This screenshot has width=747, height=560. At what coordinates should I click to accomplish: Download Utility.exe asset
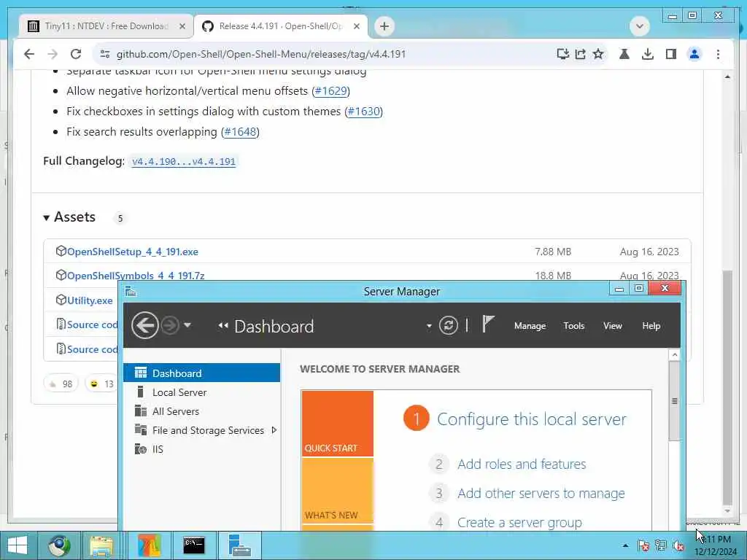(90, 300)
